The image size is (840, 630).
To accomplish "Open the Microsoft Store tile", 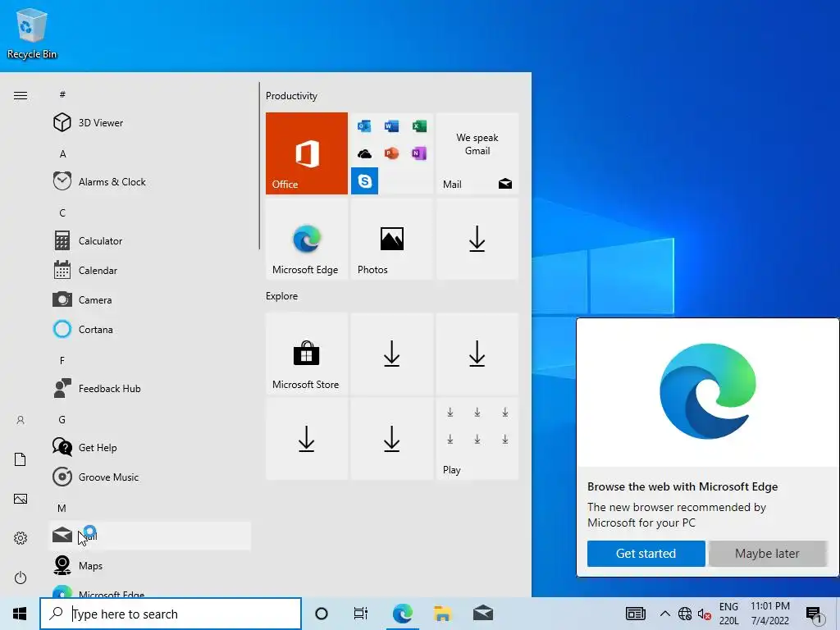I will (307, 354).
